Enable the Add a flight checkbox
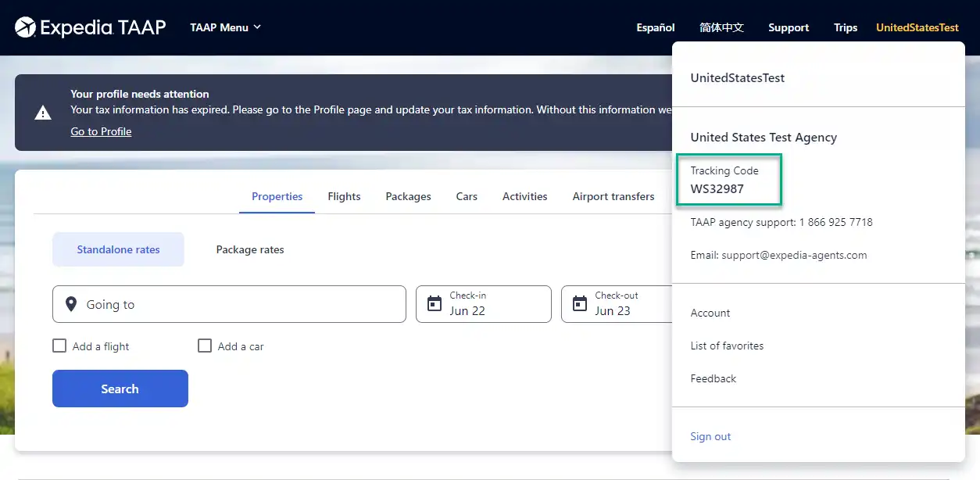This screenshot has width=980, height=480. point(59,346)
